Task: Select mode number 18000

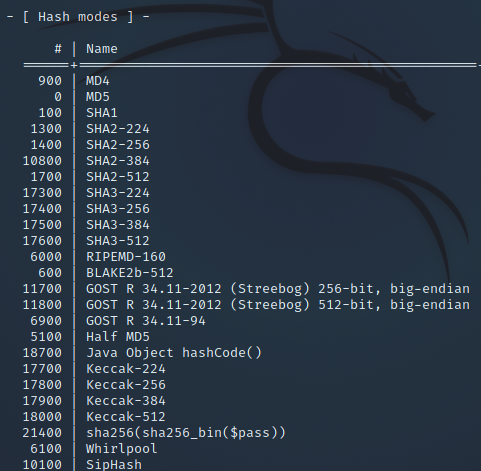Action: (42, 417)
